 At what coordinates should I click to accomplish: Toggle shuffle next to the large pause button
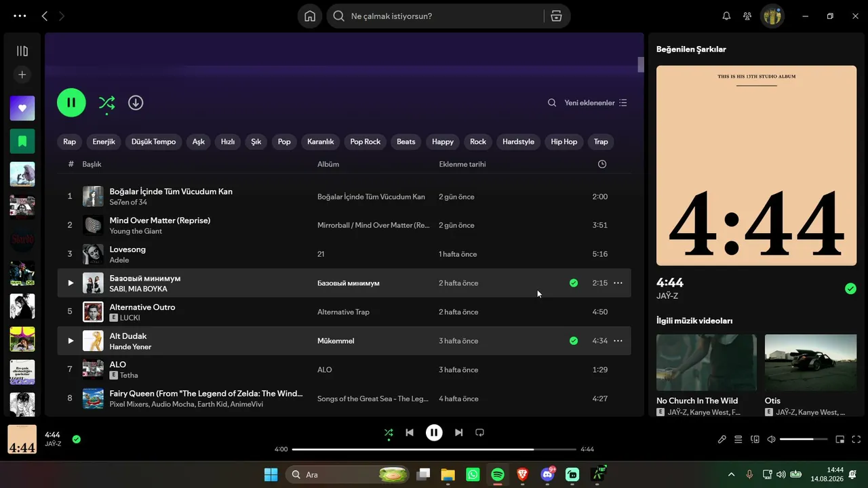tap(106, 103)
